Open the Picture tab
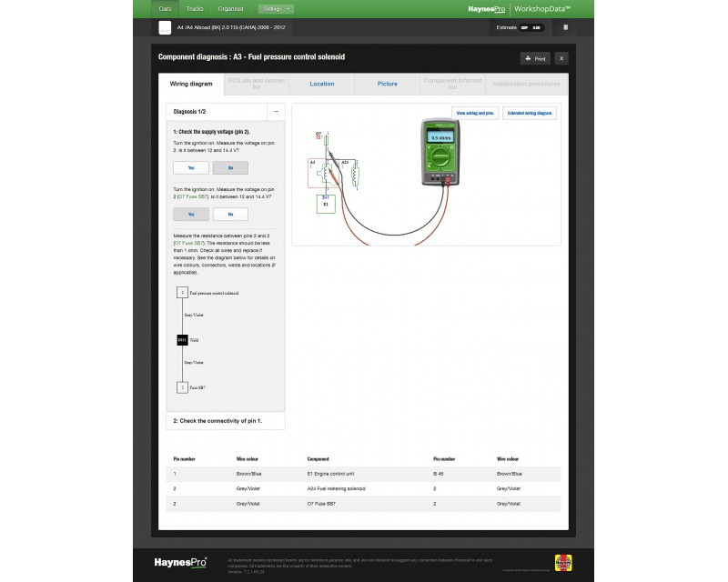 388,84
